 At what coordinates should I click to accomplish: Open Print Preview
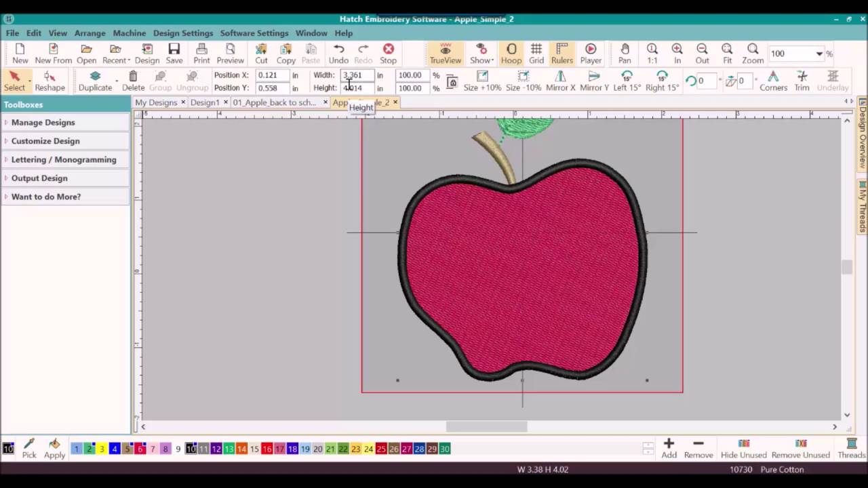(x=231, y=54)
